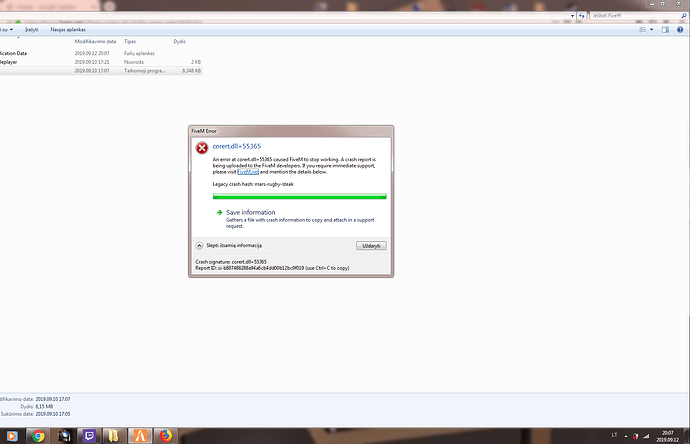Open the Twitch app from the taskbar
The image size is (690, 444).
coord(89,436)
